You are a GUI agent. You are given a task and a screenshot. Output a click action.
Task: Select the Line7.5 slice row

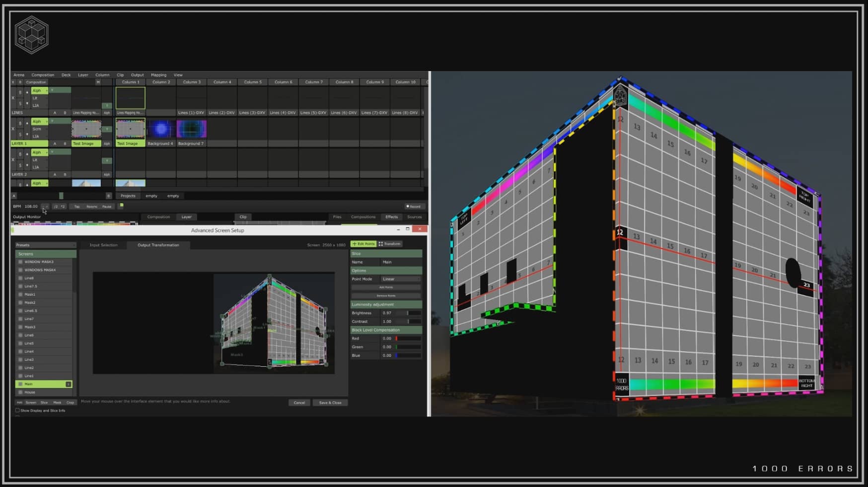click(x=44, y=286)
